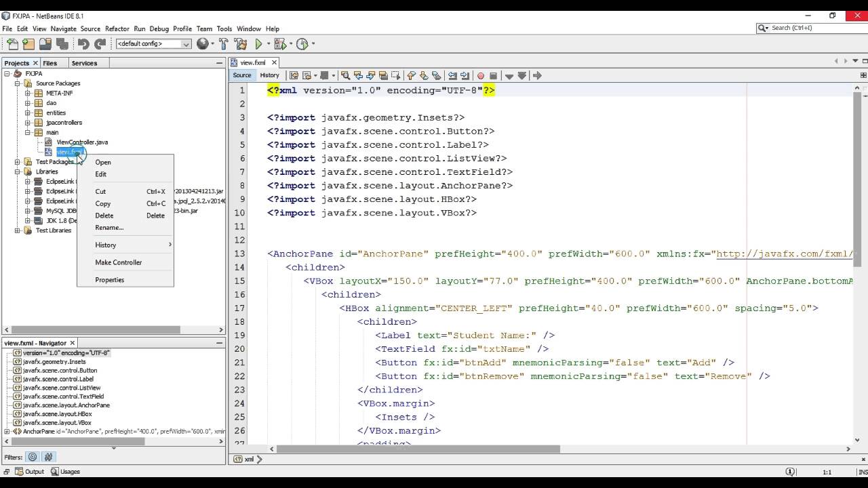Open the Output window button
The width and height of the screenshot is (868, 488).
point(29,472)
